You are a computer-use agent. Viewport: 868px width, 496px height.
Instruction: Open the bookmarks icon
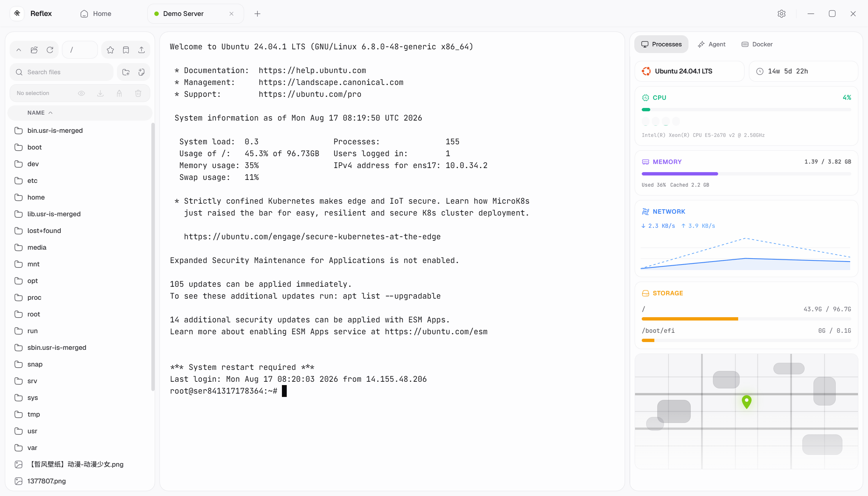coord(126,50)
